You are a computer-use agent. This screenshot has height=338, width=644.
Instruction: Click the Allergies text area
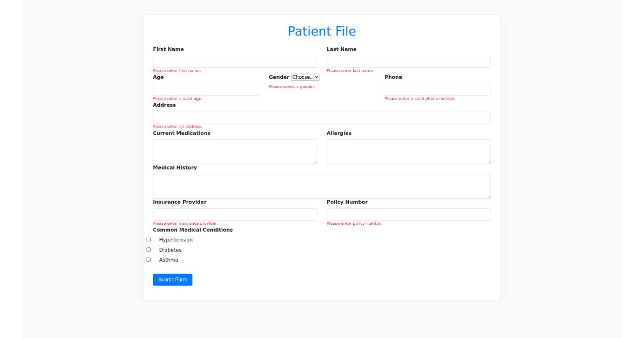point(409,152)
